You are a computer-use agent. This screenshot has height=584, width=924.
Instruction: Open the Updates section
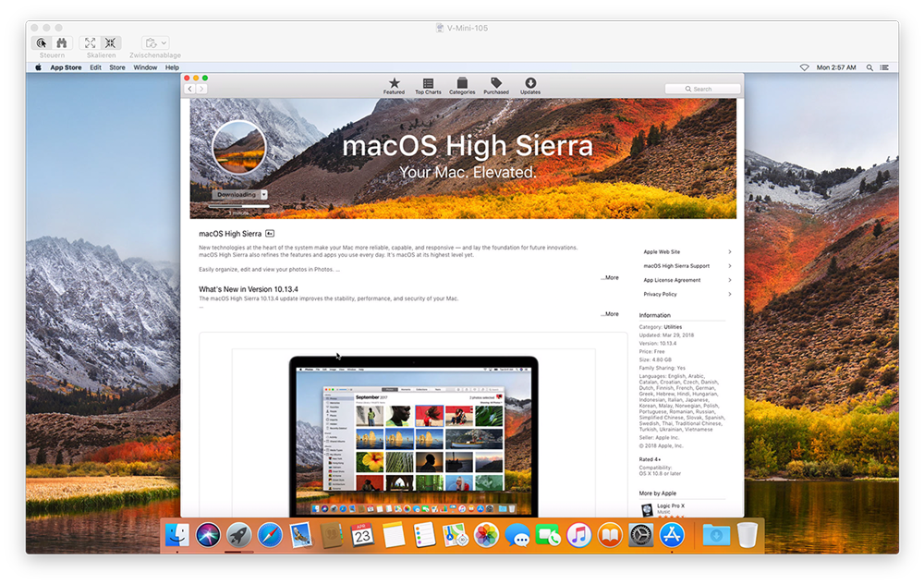coord(530,86)
